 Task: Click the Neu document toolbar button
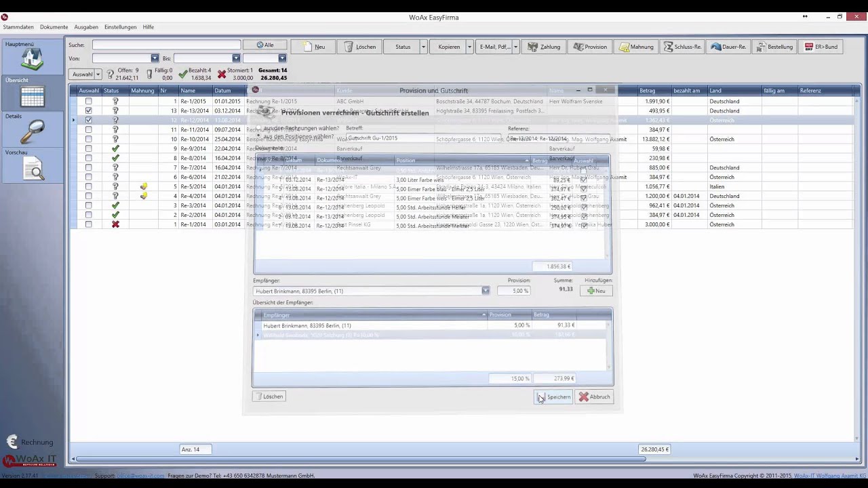tap(314, 47)
